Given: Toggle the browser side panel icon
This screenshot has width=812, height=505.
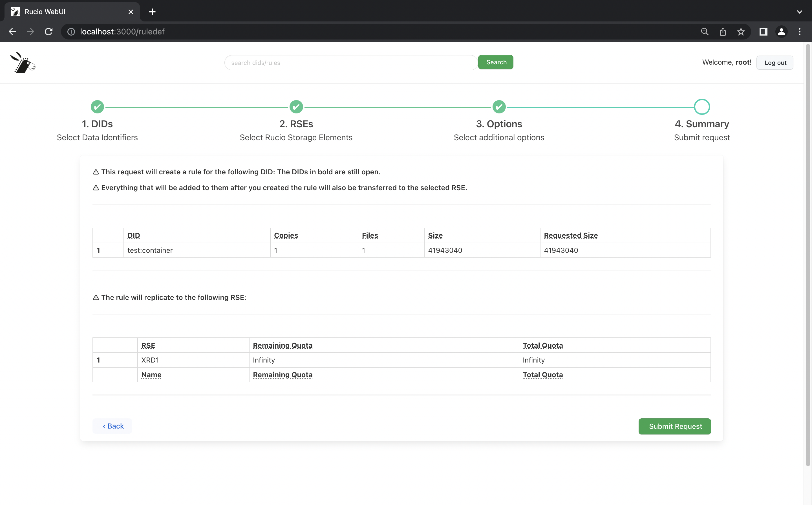Looking at the screenshot, I should coord(763,31).
